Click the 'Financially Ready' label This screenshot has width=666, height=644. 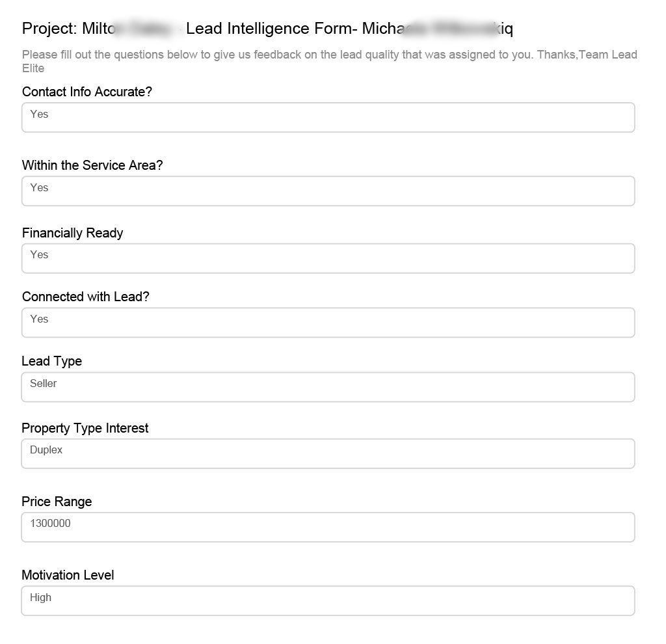pyautogui.click(x=72, y=233)
